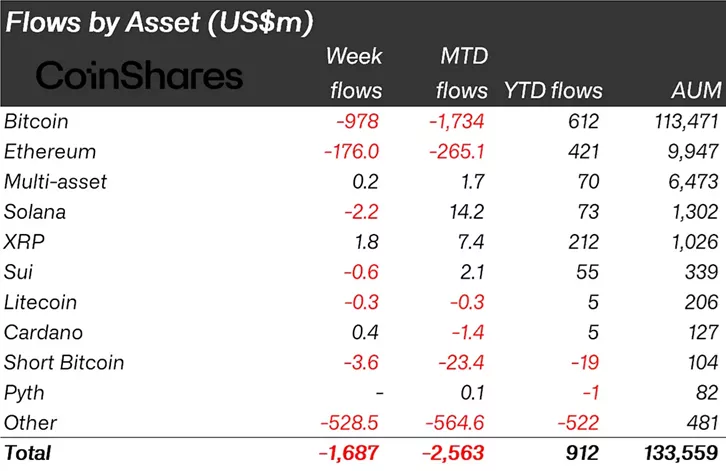Select the Ethereum row label
Image resolution: width=726 pixels, height=471 pixels.
coord(50,152)
